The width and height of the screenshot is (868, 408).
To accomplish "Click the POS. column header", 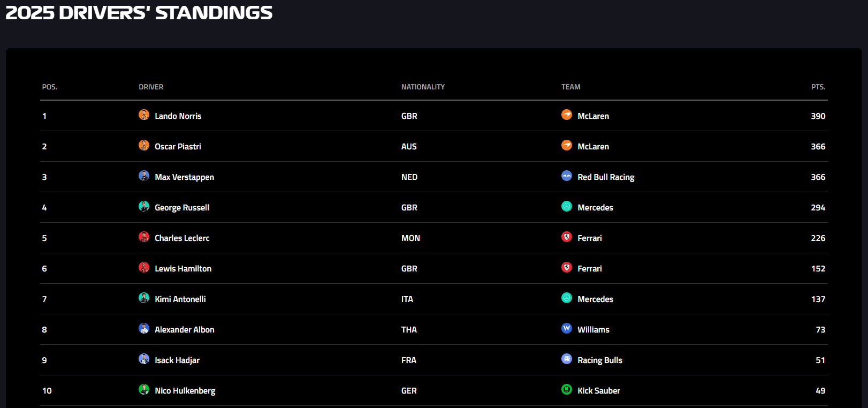I will tap(50, 87).
